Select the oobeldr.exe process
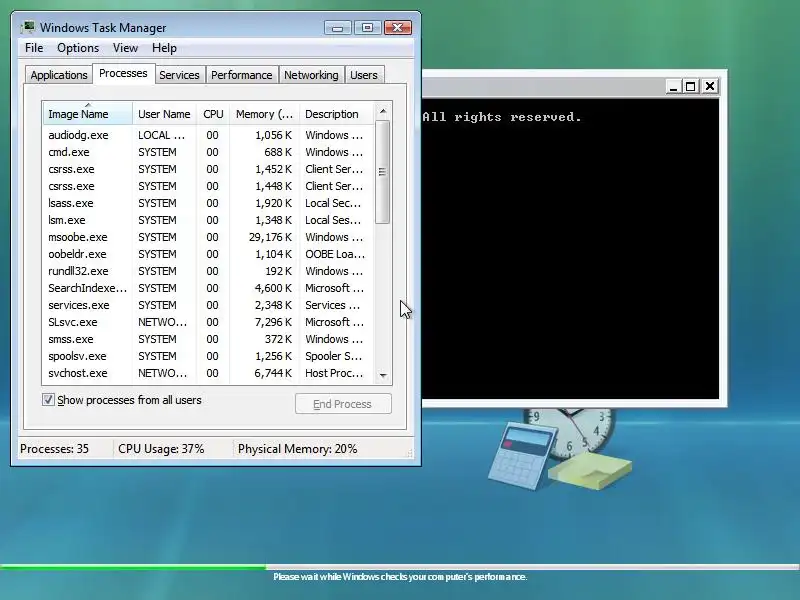The height and width of the screenshot is (600, 800). (209, 254)
